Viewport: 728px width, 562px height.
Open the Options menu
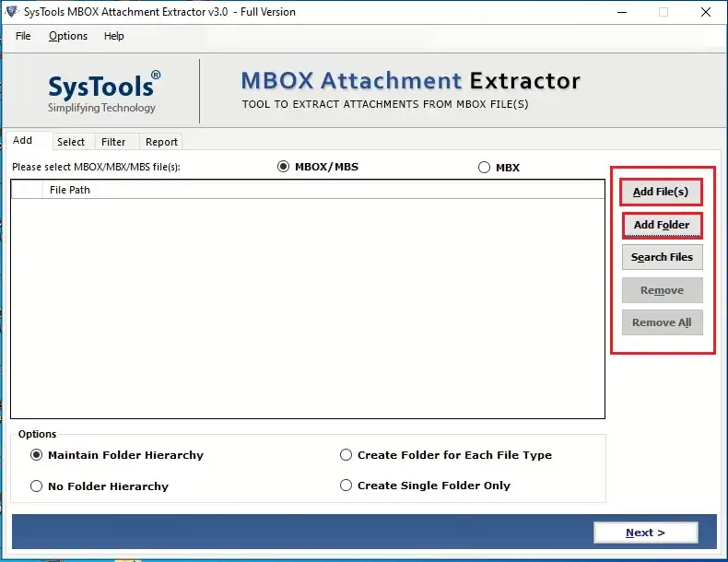coord(68,36)
